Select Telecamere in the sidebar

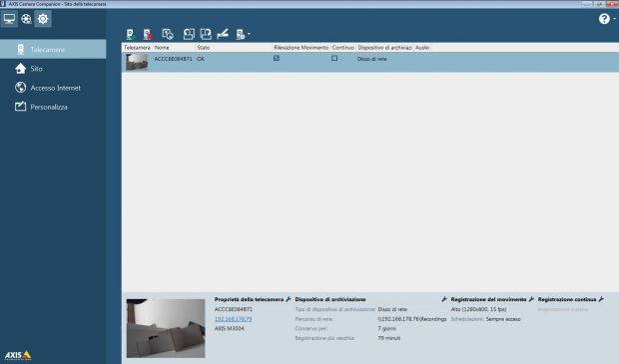[53, 49]
